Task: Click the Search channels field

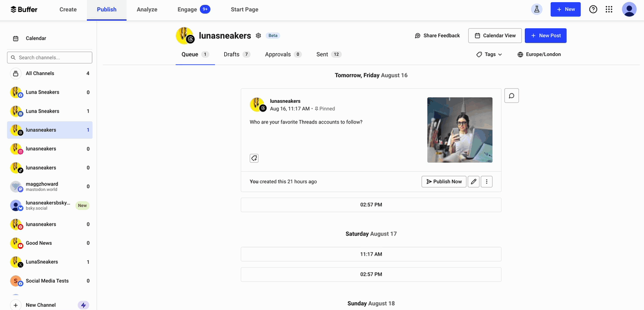Action: click(50, 58)
